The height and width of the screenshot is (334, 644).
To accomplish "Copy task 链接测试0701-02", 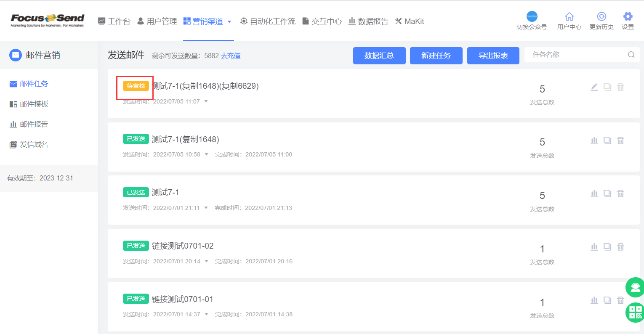I will (607, 247).
